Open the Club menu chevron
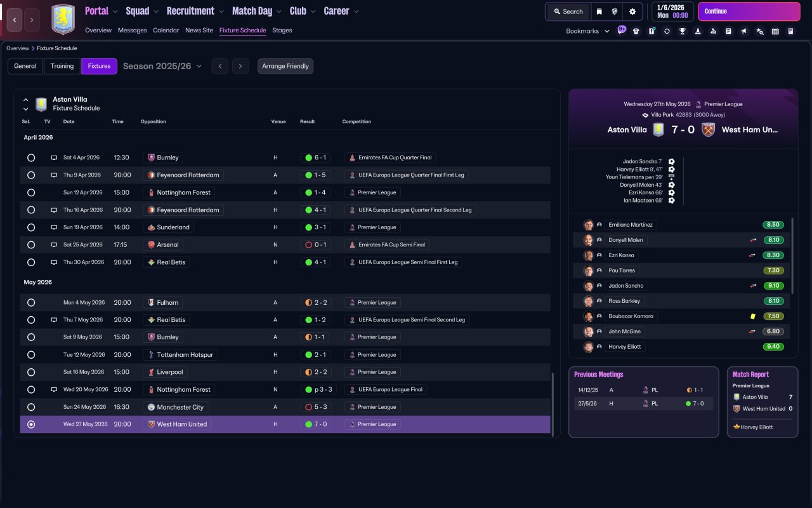Image resolution: width=812 pixels, height=508 pixels. 315,11
